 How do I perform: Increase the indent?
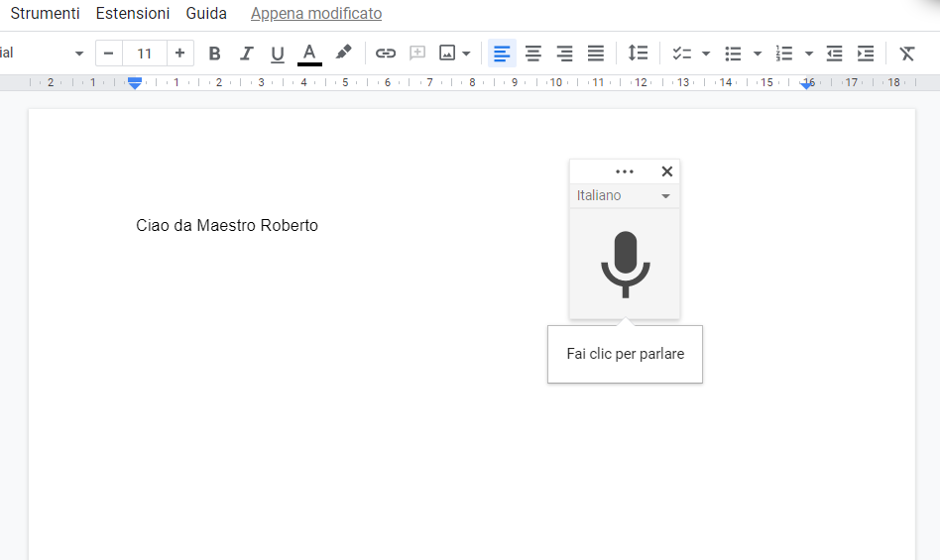(x=866, y=54)
